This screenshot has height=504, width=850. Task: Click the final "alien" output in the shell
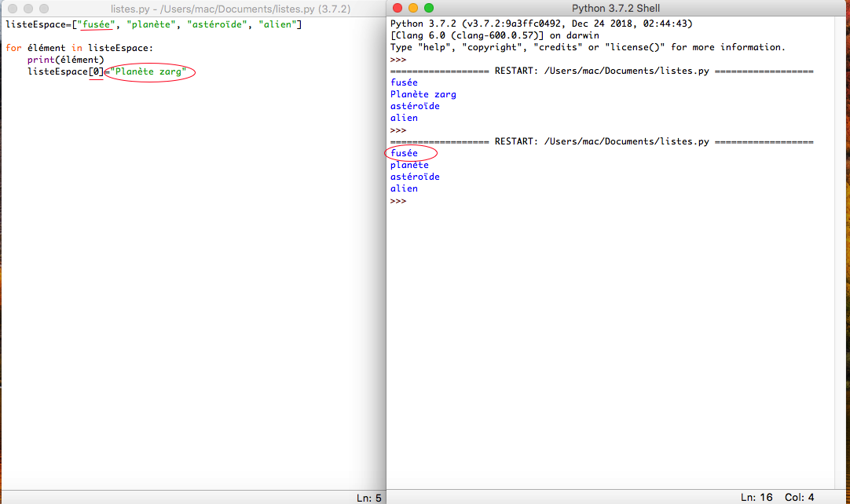click(x=404, y=188)
